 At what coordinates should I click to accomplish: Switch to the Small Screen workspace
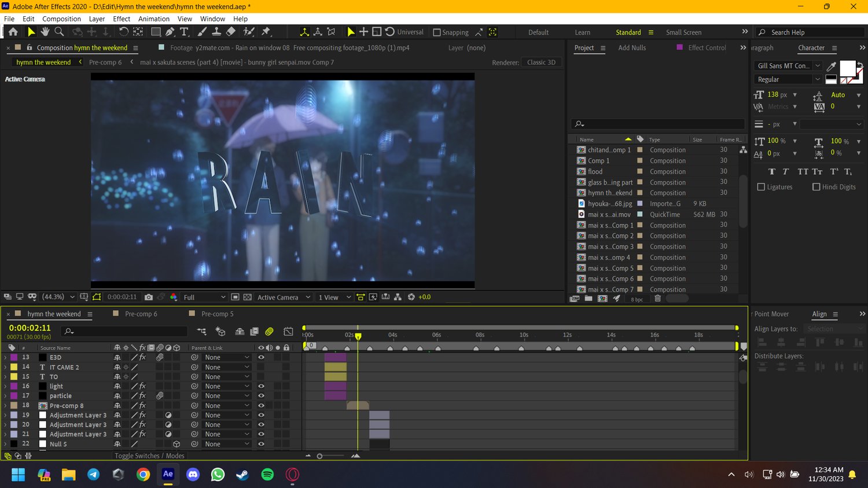coord(683,32)
